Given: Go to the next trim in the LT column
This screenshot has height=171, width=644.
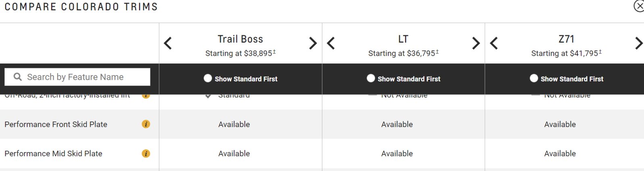Looking at the screenshot, I should click(476, 43).
